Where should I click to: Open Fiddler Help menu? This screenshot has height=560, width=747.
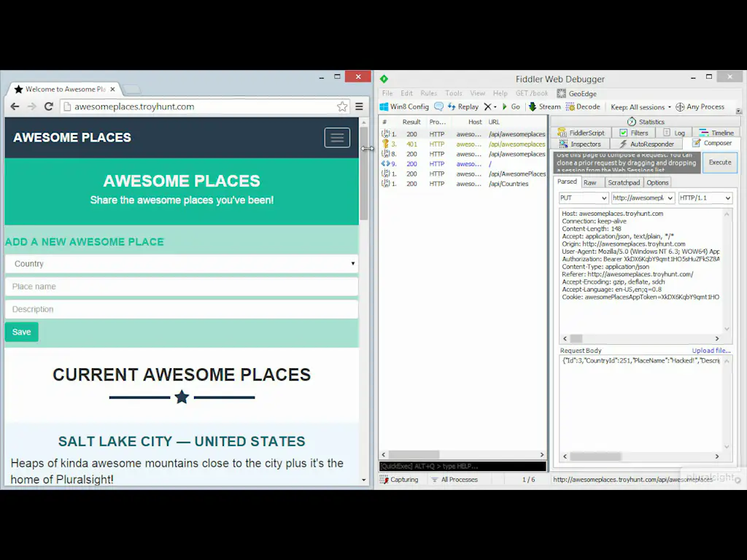tap(500, 93)
